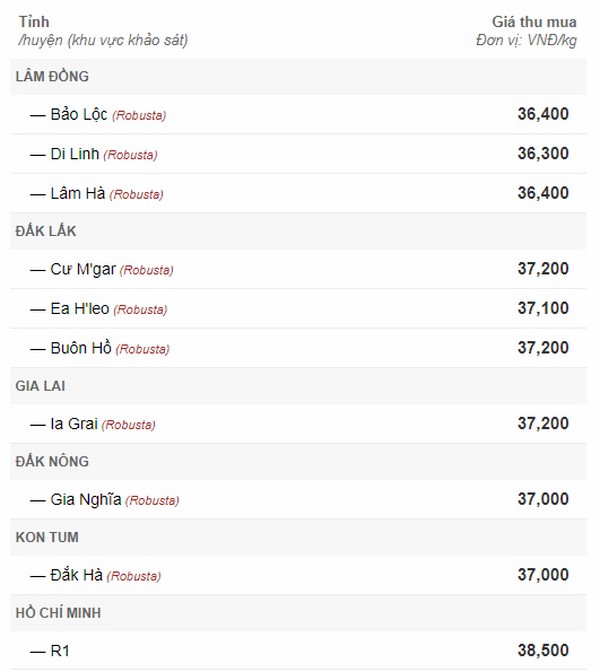Select the Gia Nghĩa district name
600x672 pixels.
click(x=86, y=499)
